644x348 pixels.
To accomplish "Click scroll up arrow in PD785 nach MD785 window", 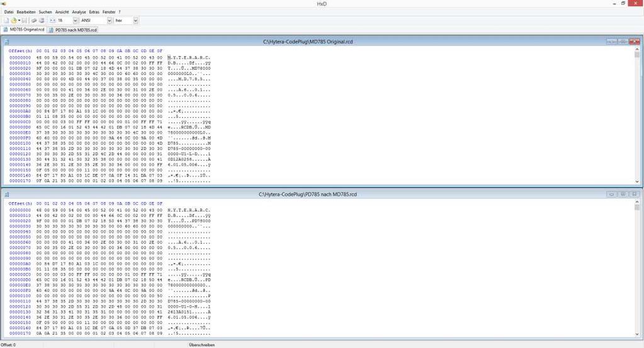I will pyautogui.click(x=637, y=202).
